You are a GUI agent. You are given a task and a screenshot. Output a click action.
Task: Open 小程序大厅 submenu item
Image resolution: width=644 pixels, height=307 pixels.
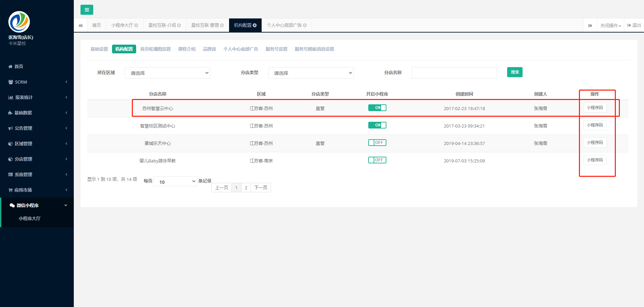click(x=30, y=218)
